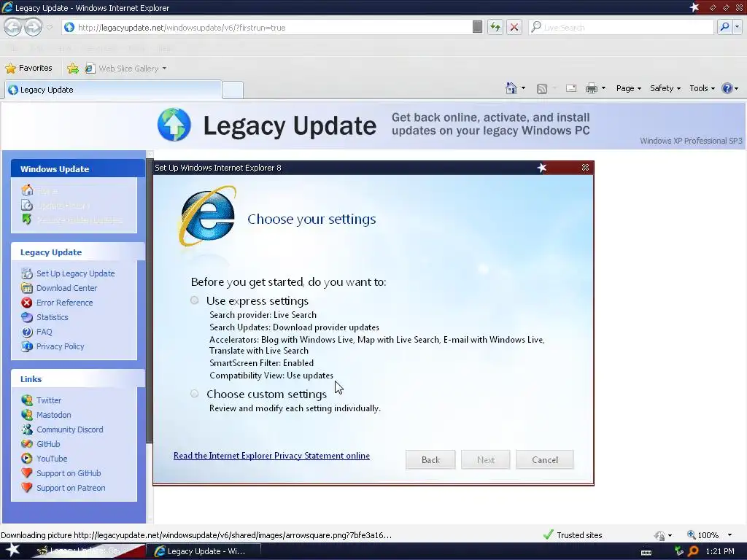
Task: Click the search magnifier button
Action: coord(724,27)
